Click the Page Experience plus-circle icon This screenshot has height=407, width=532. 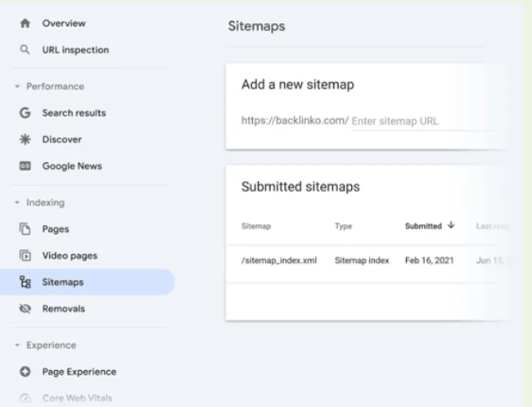pos(25,372)
